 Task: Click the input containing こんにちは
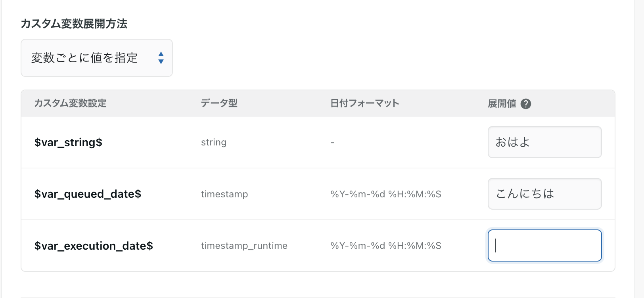click(544, 194)
